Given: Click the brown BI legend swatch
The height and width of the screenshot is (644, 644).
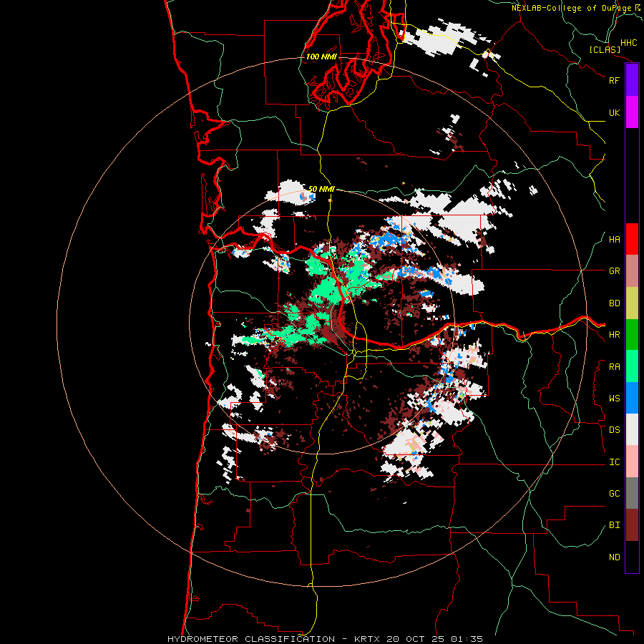Looking at the screenshot, I should pyautogui.click(x=632, y=525).
